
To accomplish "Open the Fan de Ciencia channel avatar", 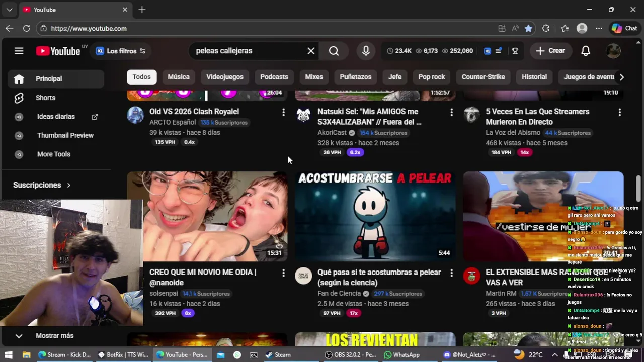I will pyautogui.click(x=303, y=276).
